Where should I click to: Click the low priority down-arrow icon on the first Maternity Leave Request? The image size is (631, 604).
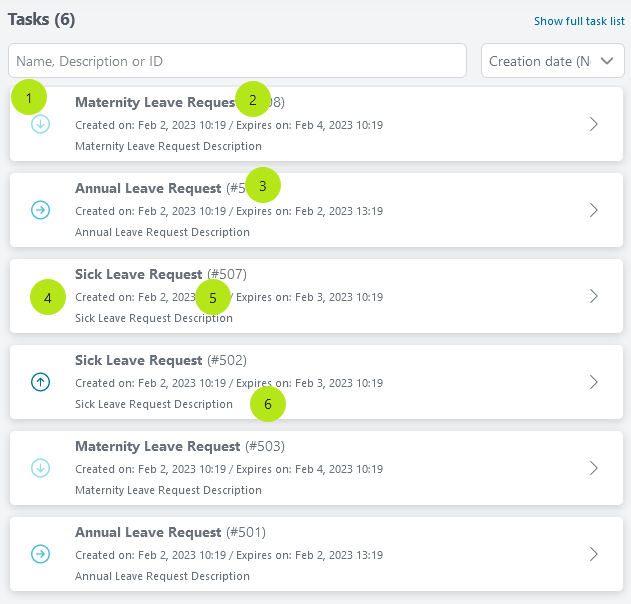(x=41, y=125)
